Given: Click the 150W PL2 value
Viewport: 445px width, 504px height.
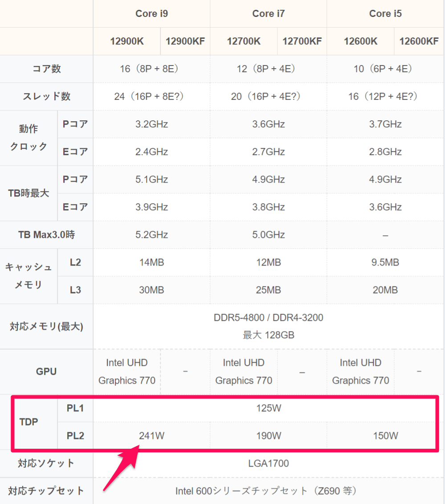Looking at the screenshot, I should click(385, 436).
